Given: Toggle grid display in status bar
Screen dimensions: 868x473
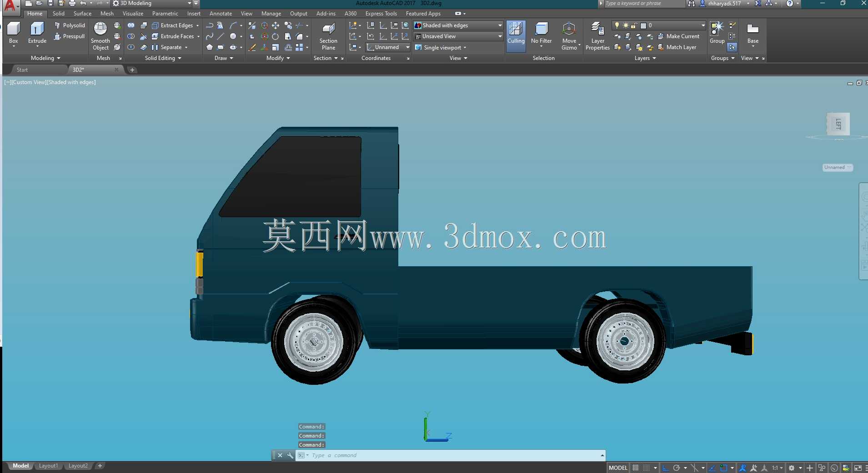Looking at the screenshot, I should (x=636, y=468).
